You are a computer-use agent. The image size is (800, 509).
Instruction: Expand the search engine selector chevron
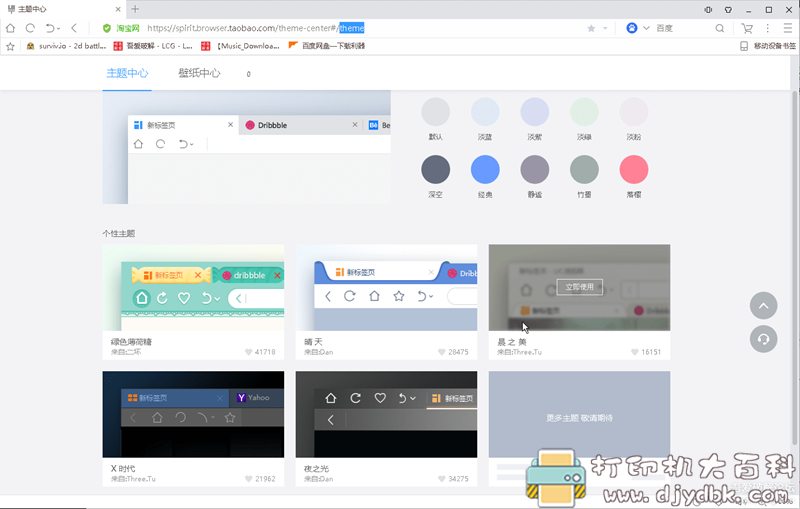point(646,28)
